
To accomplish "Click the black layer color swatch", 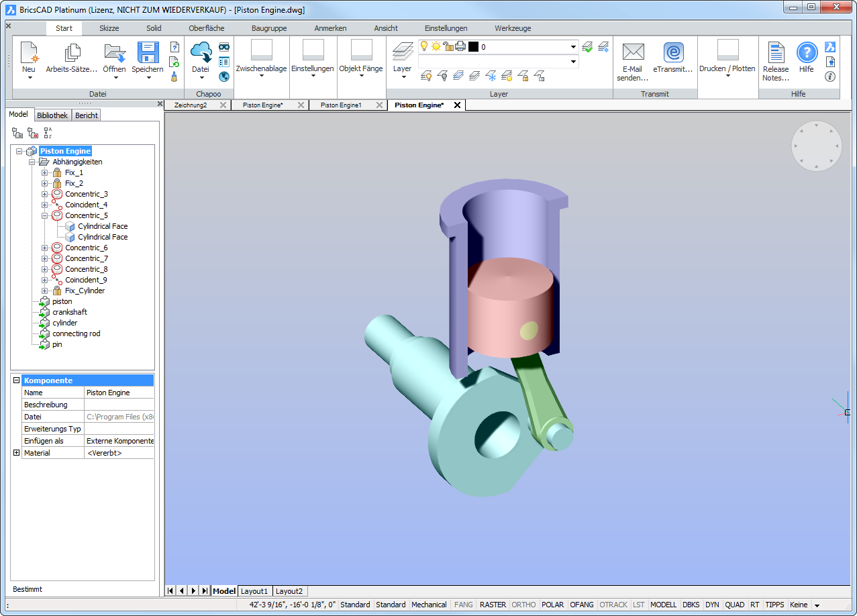I will click(x=473, y=47).
